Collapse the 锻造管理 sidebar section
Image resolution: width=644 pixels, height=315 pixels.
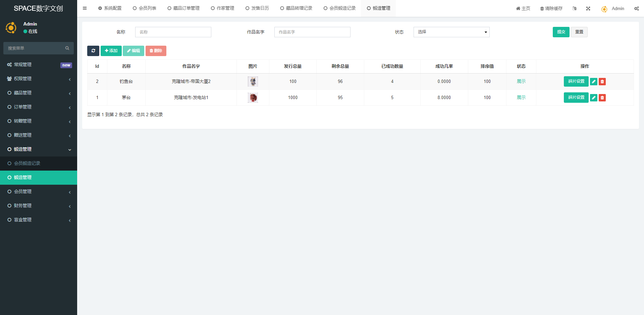[x=39, y=149]
